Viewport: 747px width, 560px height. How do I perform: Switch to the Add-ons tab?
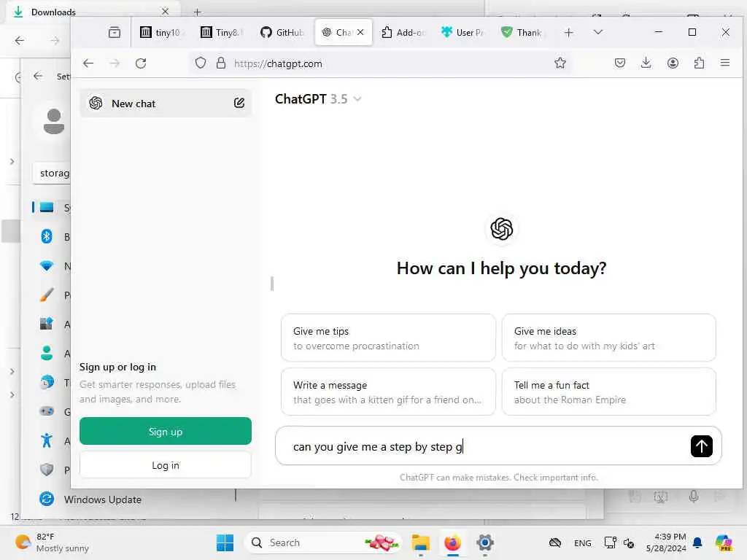403,32
